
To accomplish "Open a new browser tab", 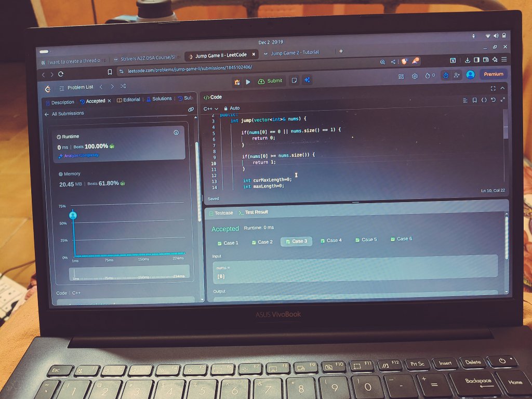I will click(x=341, y=51).
